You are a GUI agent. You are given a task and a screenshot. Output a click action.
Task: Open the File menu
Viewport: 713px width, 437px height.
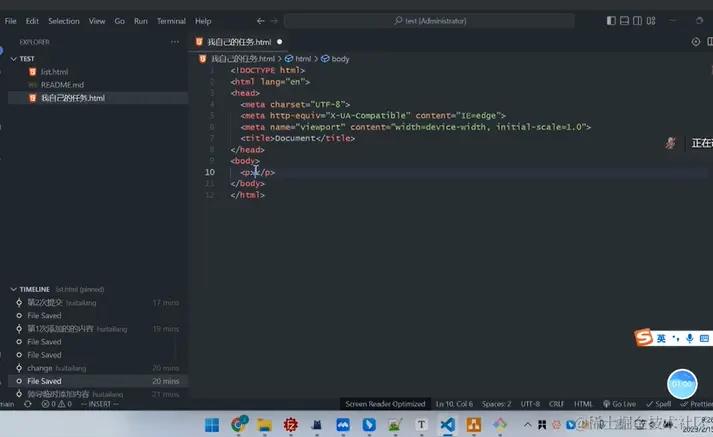click(10, 21)
